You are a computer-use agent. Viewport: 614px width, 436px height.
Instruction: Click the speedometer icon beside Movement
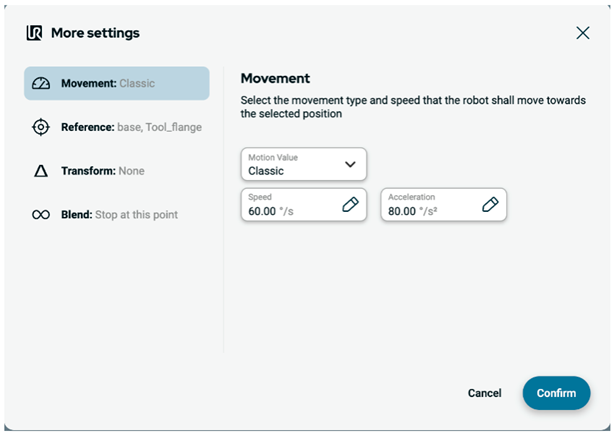pos(41,84)
